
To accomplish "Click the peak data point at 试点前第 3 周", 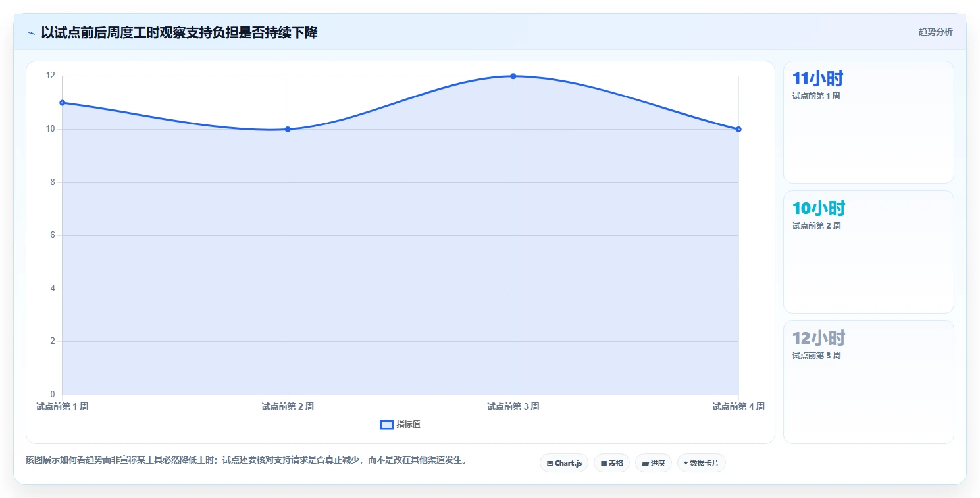I will (x=513, y=76).
